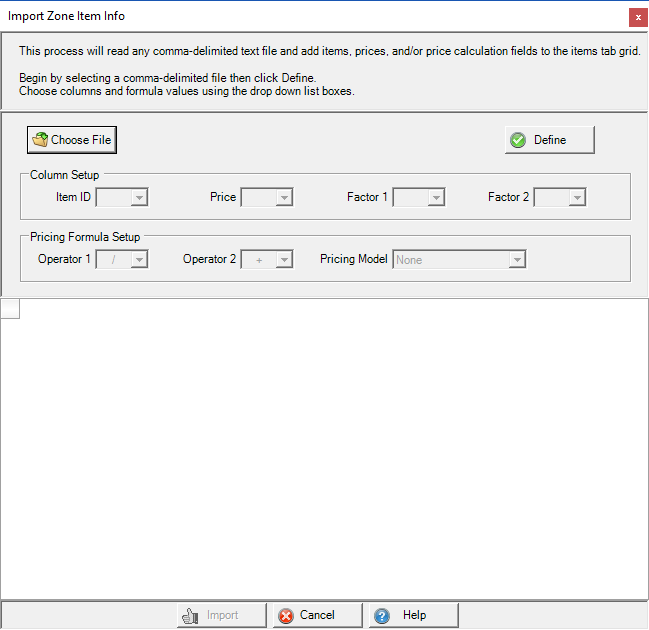Open the Operator 1 dropdown
This screenshot has height=630, width=649.
pos(139,260)
